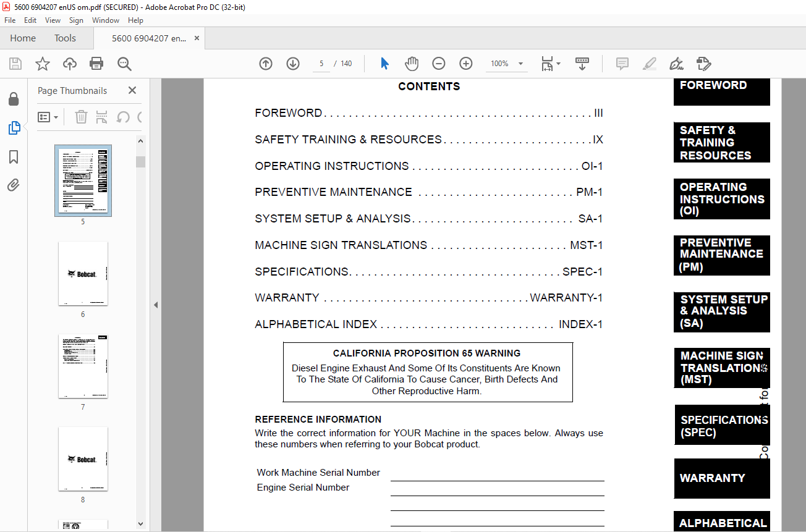Open the View menu
The image size is (806, 532).
click(53, 20)
